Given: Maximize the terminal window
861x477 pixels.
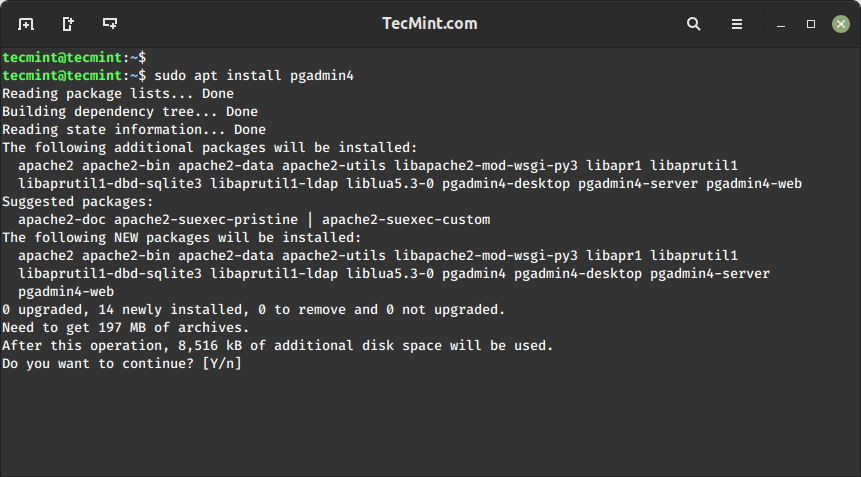Looking at the screenshot, I should [811, 23].
